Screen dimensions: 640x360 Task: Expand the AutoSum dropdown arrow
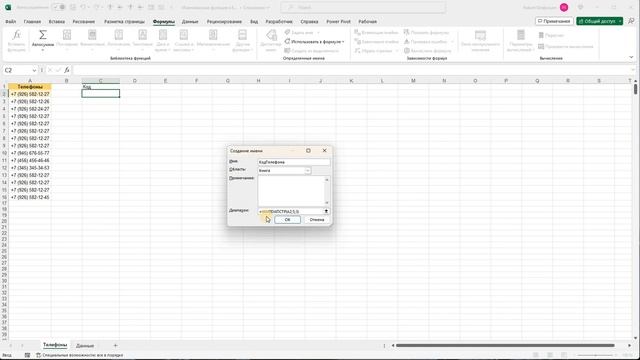43,50
